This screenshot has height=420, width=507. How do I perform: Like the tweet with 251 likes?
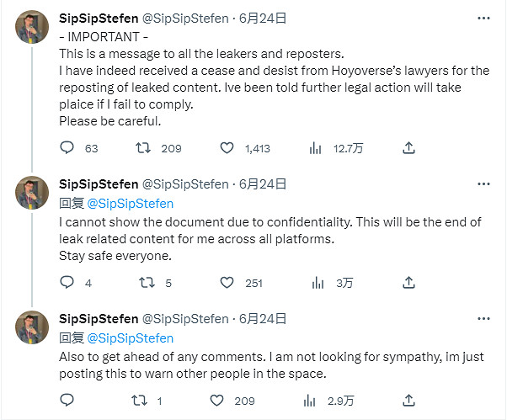click(227, 283)
